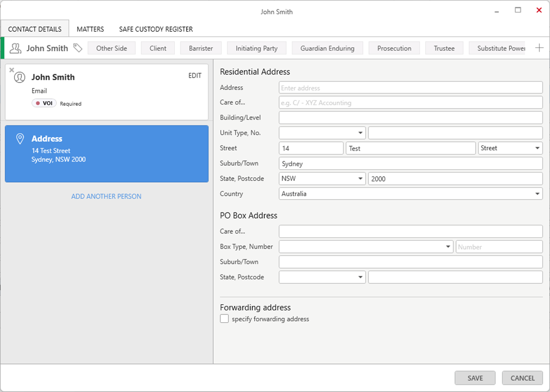
Task: Switch to the Contact Details tab
Action: click(35, 29)
